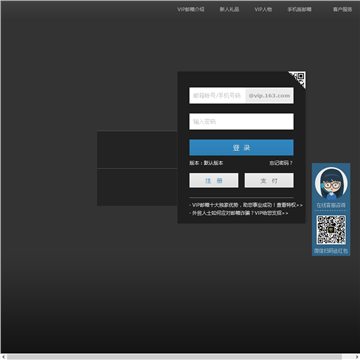Open the 客户服务 menu item
Screen dimensions: 360x360
pyautogui.click(x=342, y=9)
